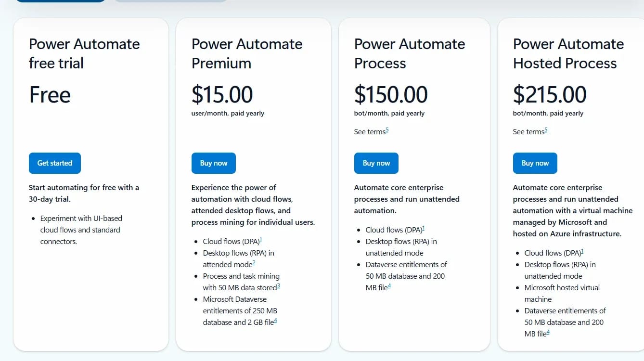Open footnote 3 after 50 MB data stored
Viewport: 644px width, 361px height.
(x=278, y=286)
